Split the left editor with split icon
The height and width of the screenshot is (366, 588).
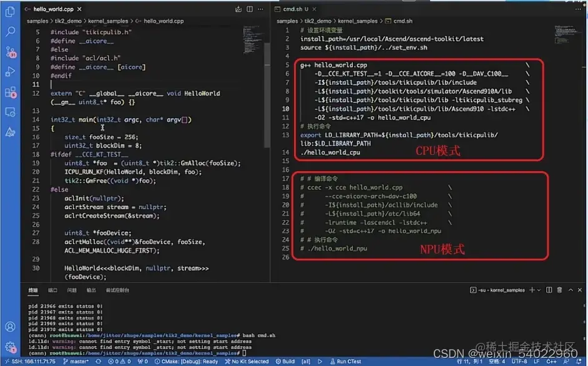(250, 9)
